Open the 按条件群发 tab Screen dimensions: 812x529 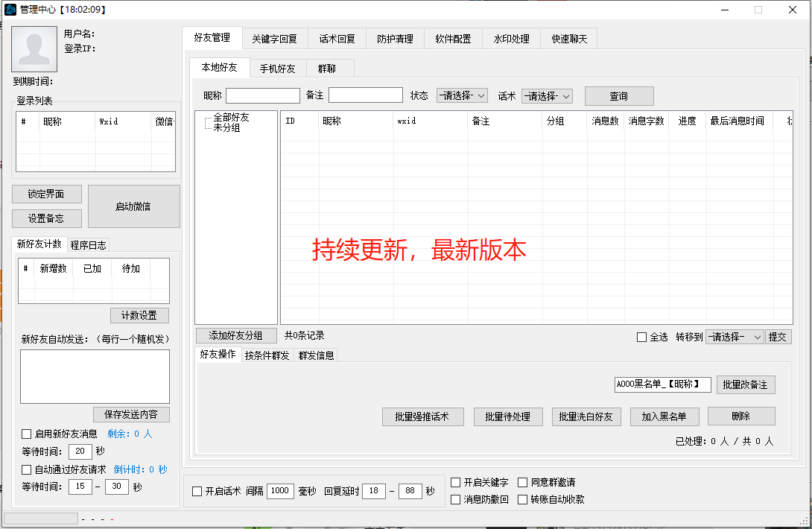pyautogui.click(x=267, y=355)
